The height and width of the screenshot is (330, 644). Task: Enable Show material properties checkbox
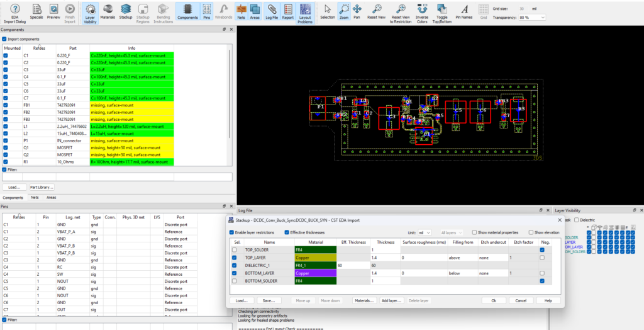(474, 232)
